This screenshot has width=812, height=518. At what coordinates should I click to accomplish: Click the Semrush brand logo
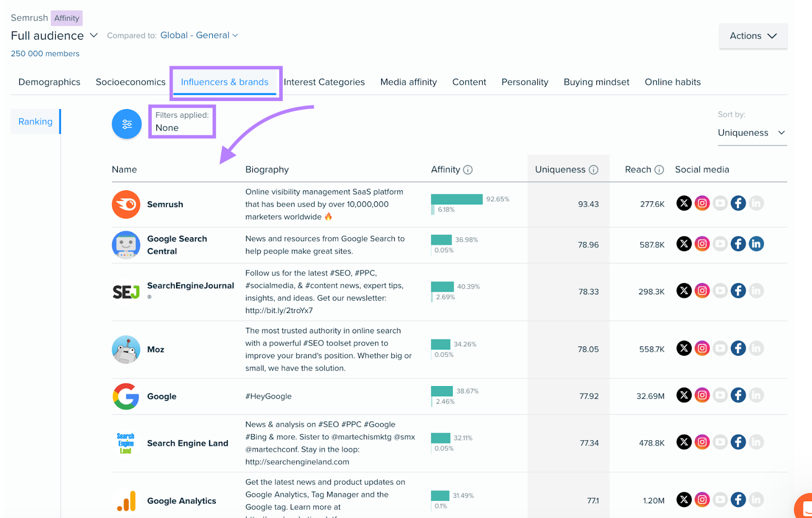(125, 204)
